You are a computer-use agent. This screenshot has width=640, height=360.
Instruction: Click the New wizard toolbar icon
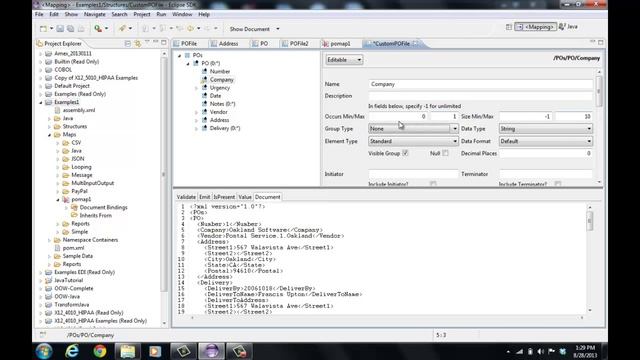pos(43,29)
